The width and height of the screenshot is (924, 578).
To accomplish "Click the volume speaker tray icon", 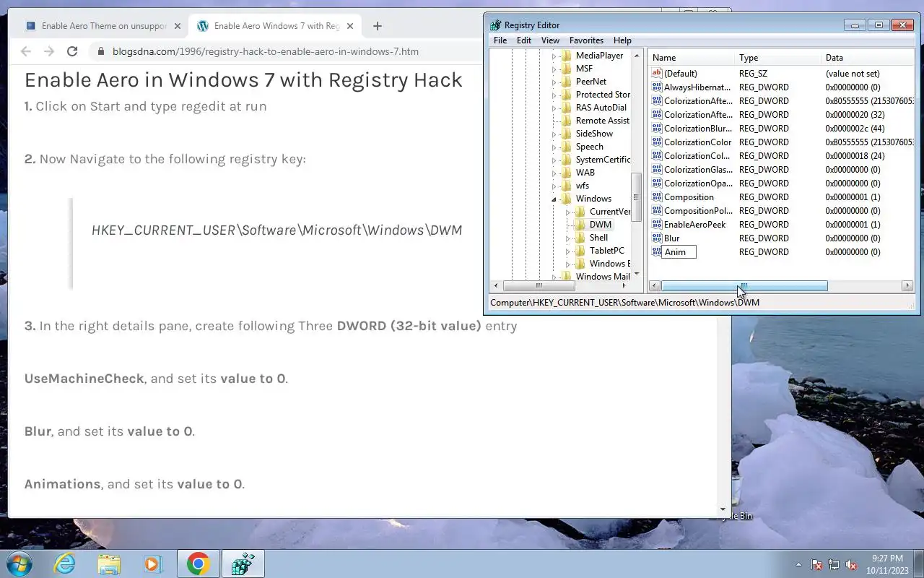I will tap(852, 564).
